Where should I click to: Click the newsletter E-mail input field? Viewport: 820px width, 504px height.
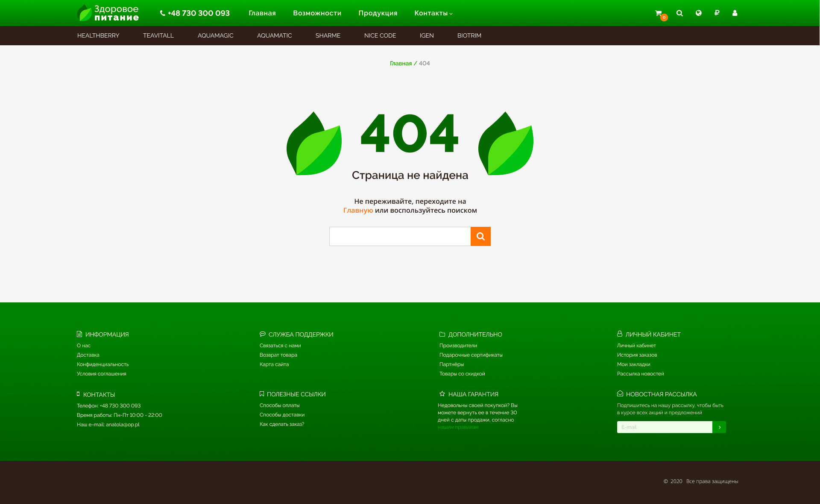coord(664,427)
